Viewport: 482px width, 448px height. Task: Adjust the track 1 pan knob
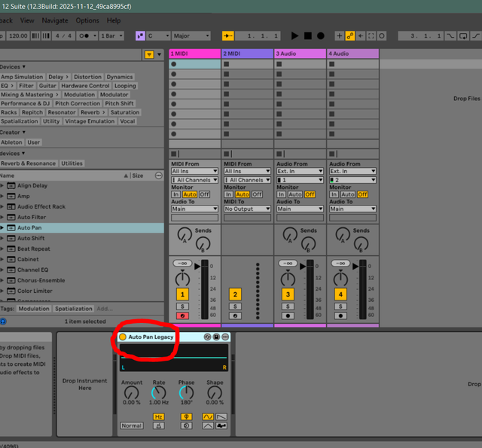tap(182, 279)
